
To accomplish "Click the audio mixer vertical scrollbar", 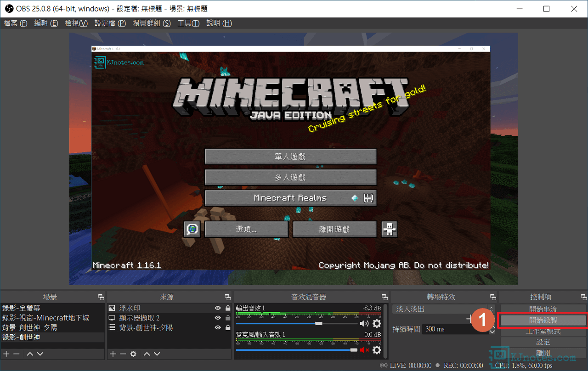I will coord(386,331).
